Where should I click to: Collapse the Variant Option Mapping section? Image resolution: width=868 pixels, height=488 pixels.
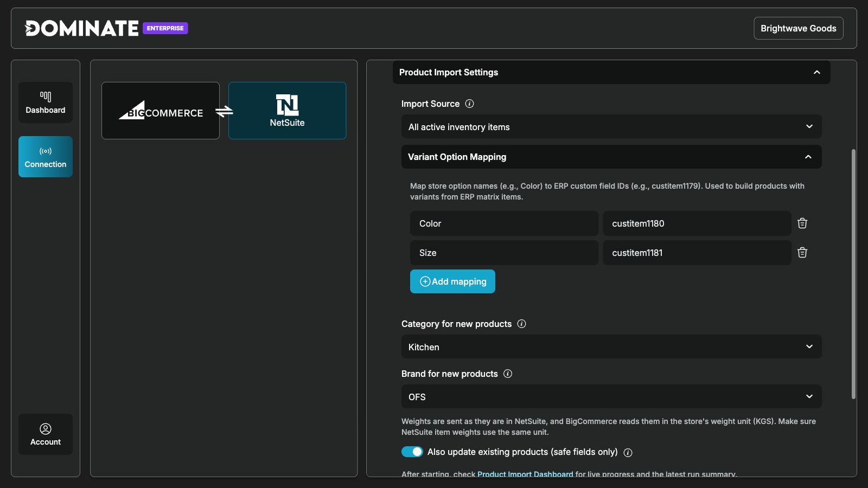611,157
